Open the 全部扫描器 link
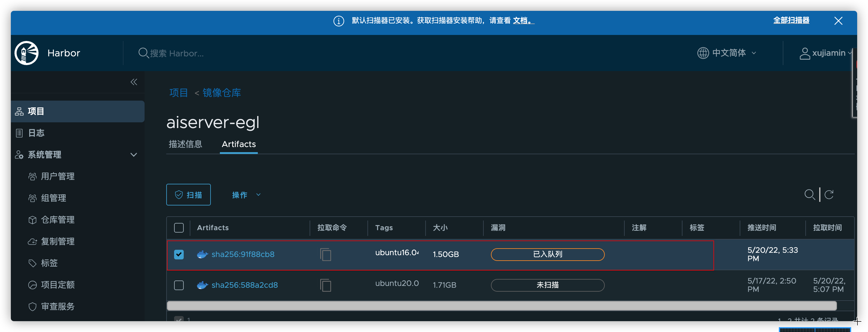Viewport: 868px width, 332px height. tap(791, 20)
